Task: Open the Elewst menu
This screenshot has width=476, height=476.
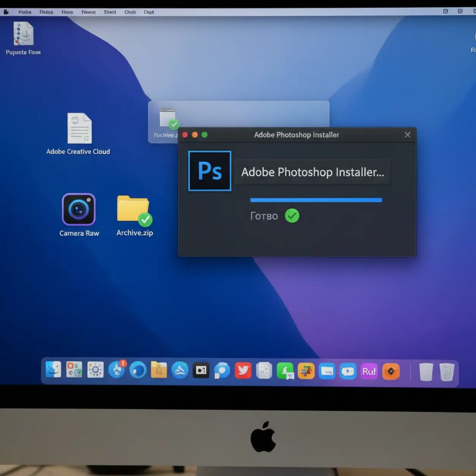Action: pyautogui.click(x=110, y=12)
